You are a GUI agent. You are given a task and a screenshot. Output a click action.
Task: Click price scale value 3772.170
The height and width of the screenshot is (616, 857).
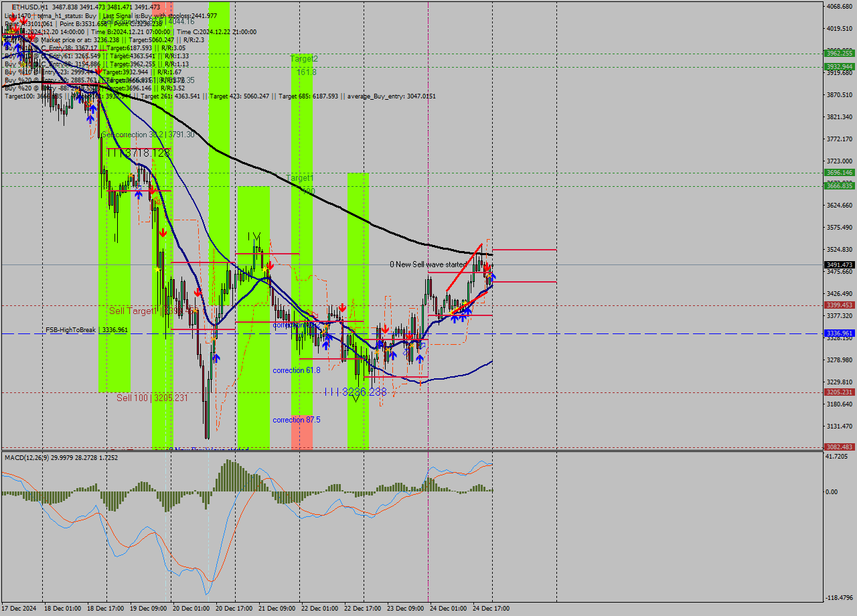(x=839, y=139)
